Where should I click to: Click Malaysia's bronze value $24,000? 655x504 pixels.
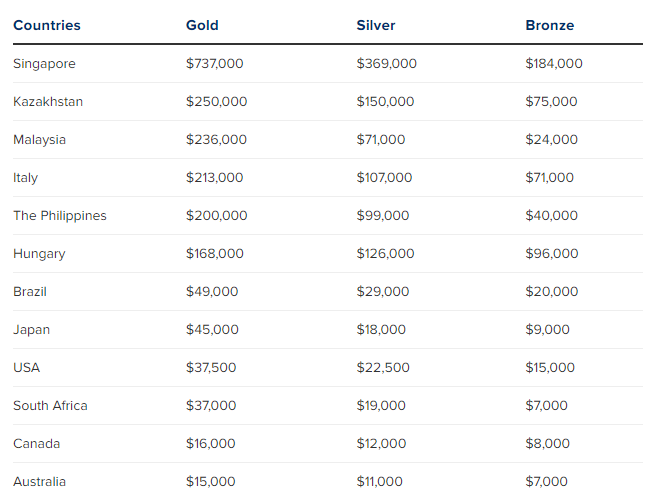pos(551,140)
